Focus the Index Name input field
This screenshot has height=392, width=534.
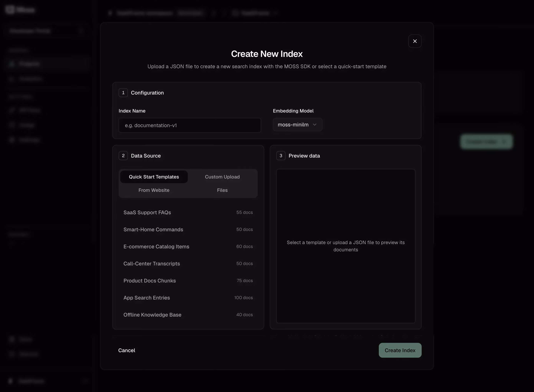190,125
